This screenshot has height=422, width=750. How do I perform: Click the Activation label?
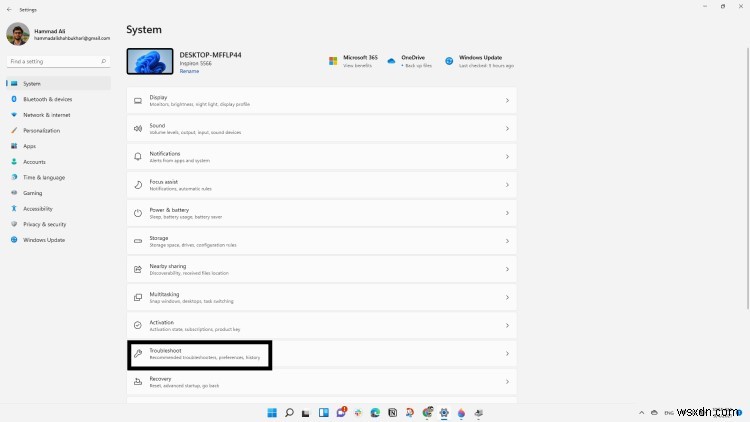(x=162, y=322)
